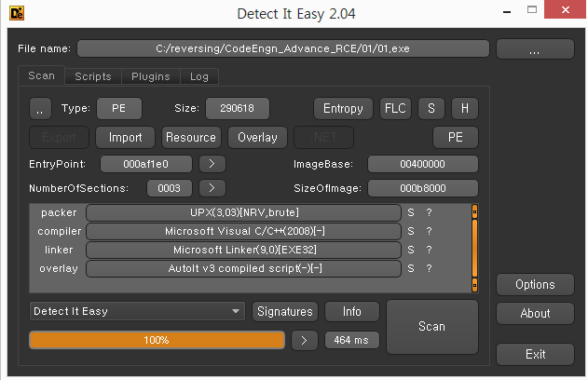The width and height of the screenshot is (588, 380).
Task: Click the ImageBase value 00400000
Action: point(423,164)
